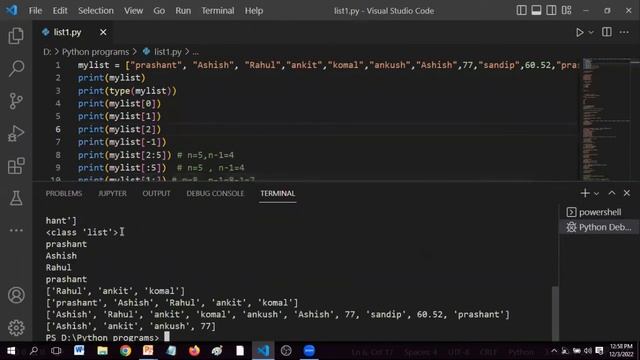
Task: Open the 'Python programs' breadcrumb folder
Action: [95, 52]
